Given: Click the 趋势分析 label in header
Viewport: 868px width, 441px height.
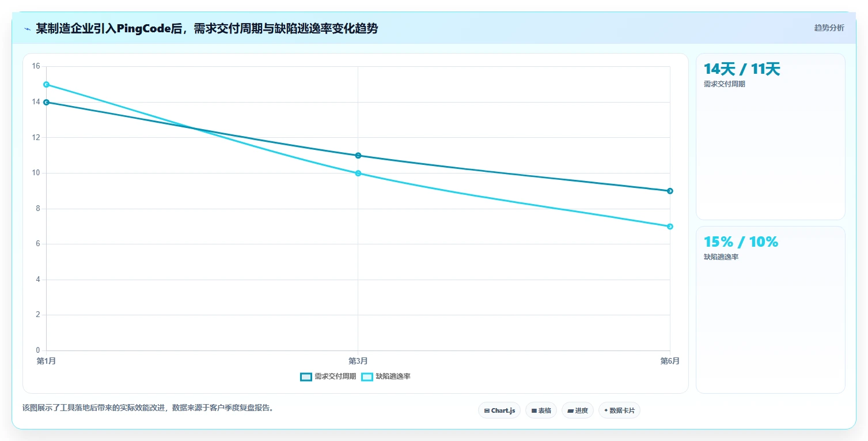Looking at the screenshot, I should pos(829,28).
